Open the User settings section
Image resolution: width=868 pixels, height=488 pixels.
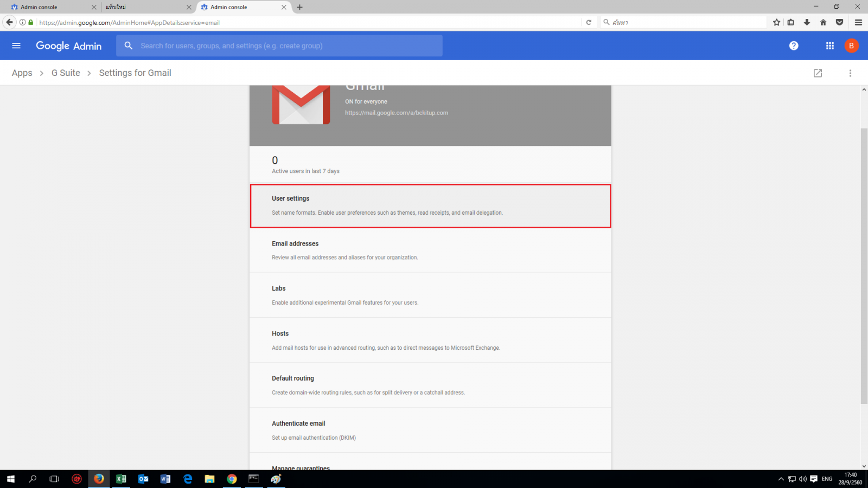(430, 206)
